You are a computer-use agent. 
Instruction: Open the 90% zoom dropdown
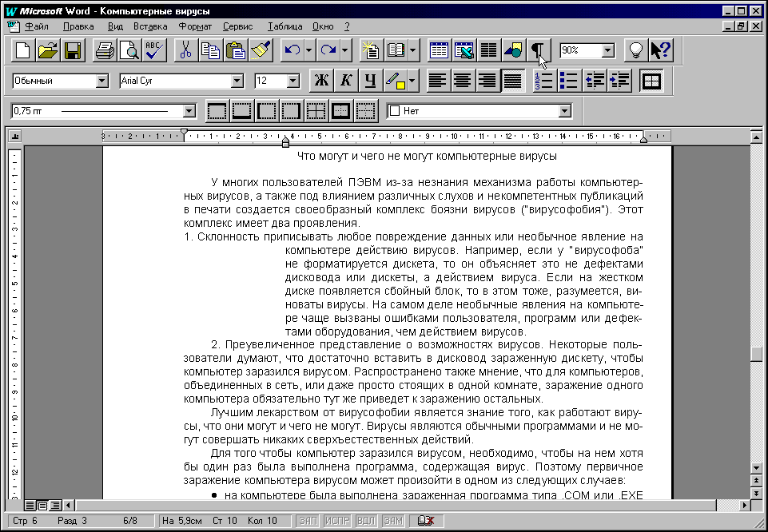(x=608, y=50)
